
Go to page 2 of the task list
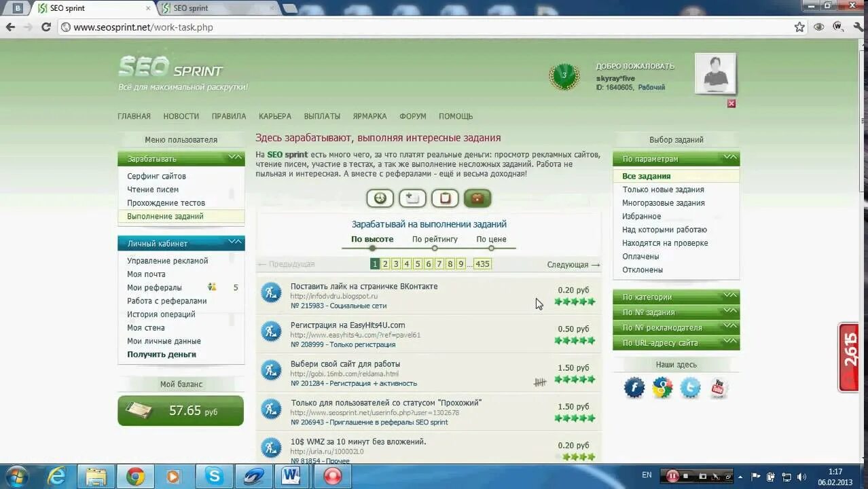(385, 264)
